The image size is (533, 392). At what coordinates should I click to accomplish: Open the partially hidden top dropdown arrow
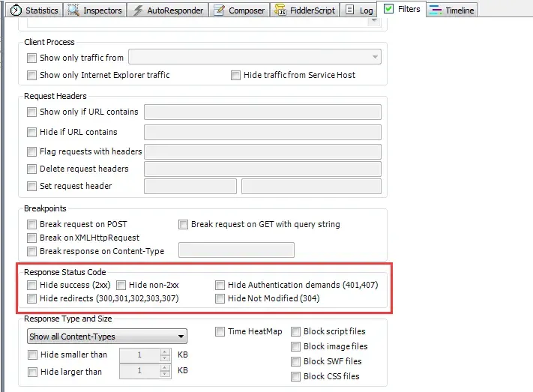coord(375,22)
